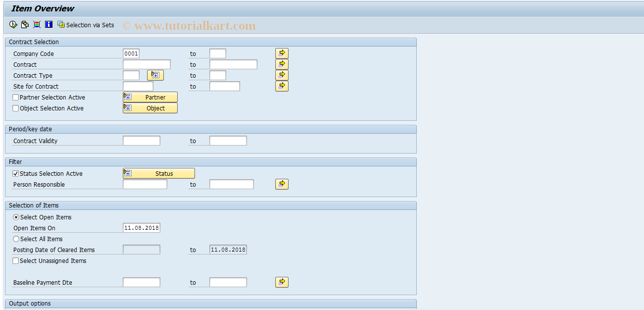Click the Baseline Payment Dte to field
This screenshot has width=644, height=310.
[x=228, y=282]
